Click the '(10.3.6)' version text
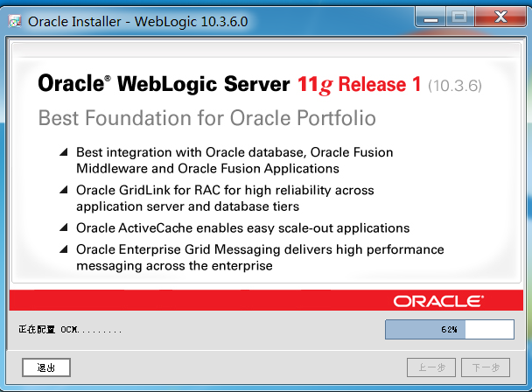The image size is (532, 392). tap(455, 86)
